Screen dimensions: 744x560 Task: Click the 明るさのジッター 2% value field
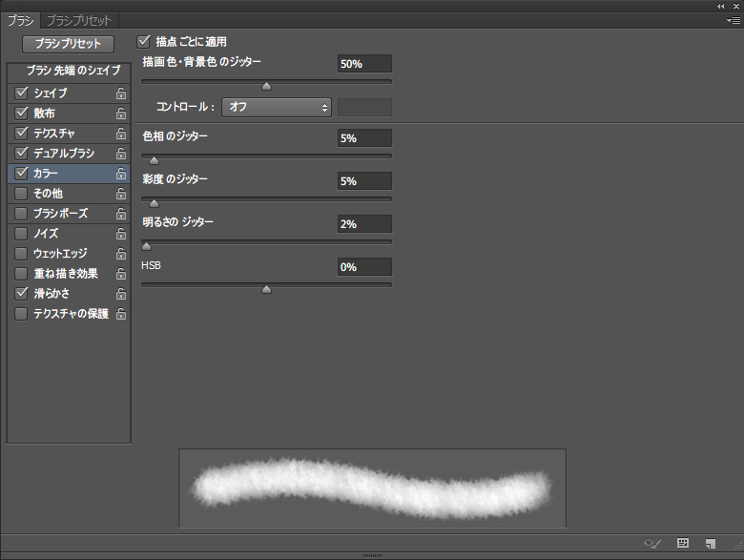click(364, 224)
